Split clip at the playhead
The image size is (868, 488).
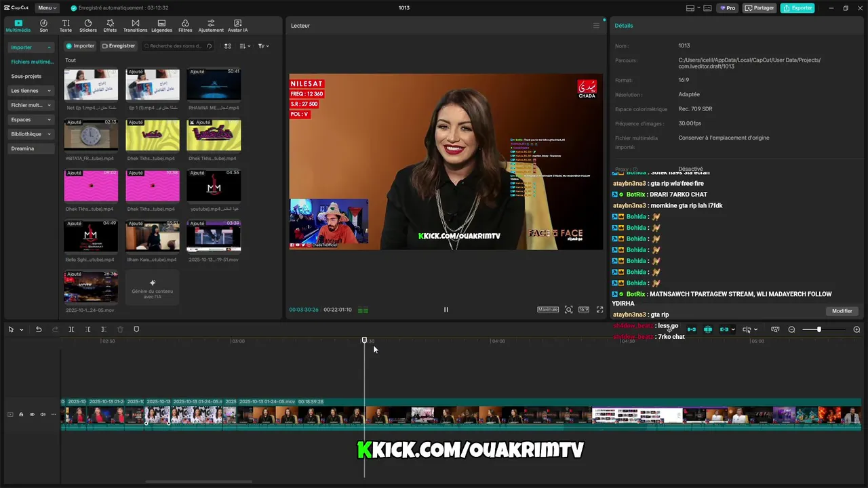coord(71,330)
